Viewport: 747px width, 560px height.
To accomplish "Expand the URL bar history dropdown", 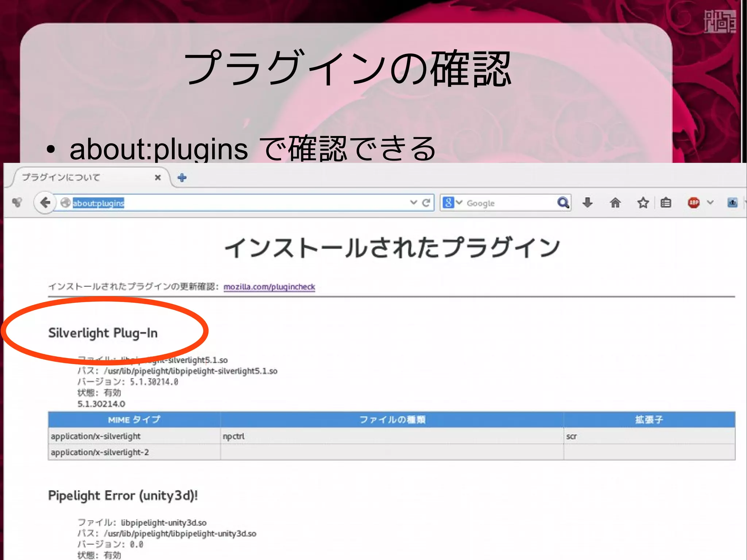I will click(x=413, y=202).
